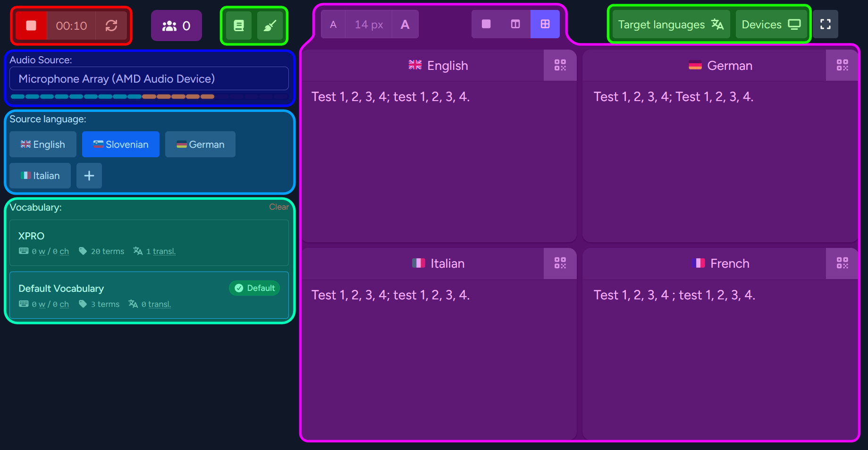Switch to four-panel grid layout view

(545, 24)
